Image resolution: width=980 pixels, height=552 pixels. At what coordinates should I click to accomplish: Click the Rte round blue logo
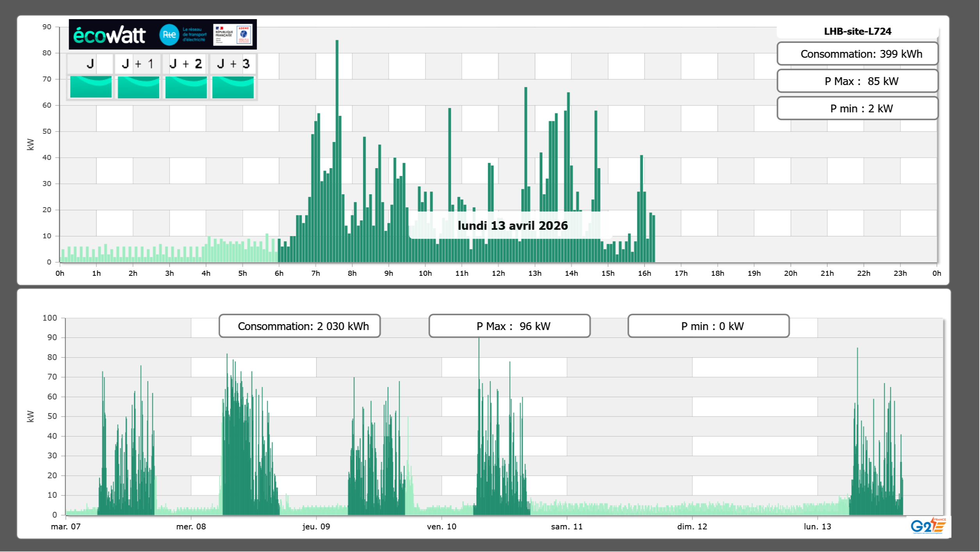coord(169,35)
